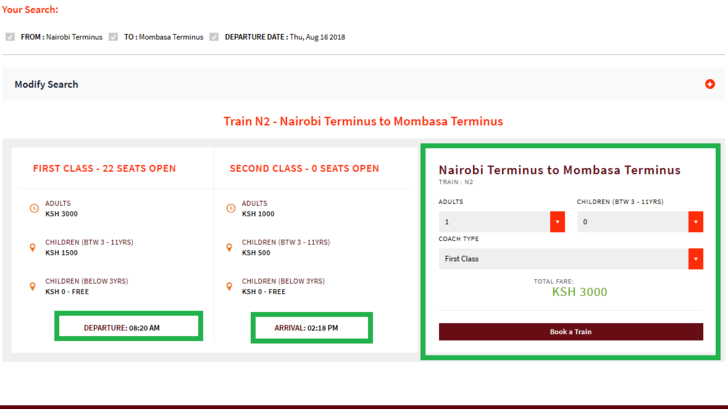Click clock icon beside First Class adults fare
728x409 pixels.
click(34, 208)
